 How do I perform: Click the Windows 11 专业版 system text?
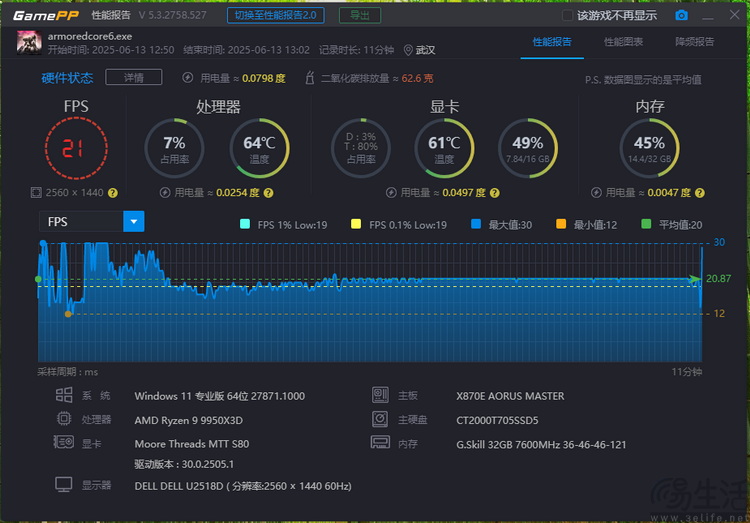220,396
